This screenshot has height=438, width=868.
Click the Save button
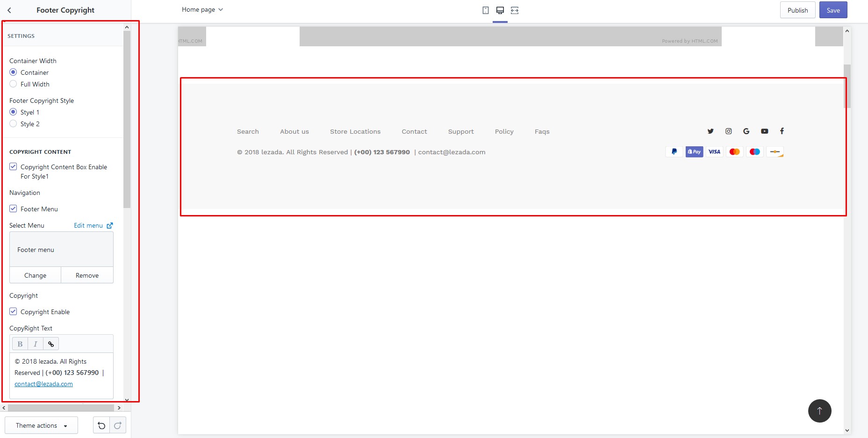833,10
